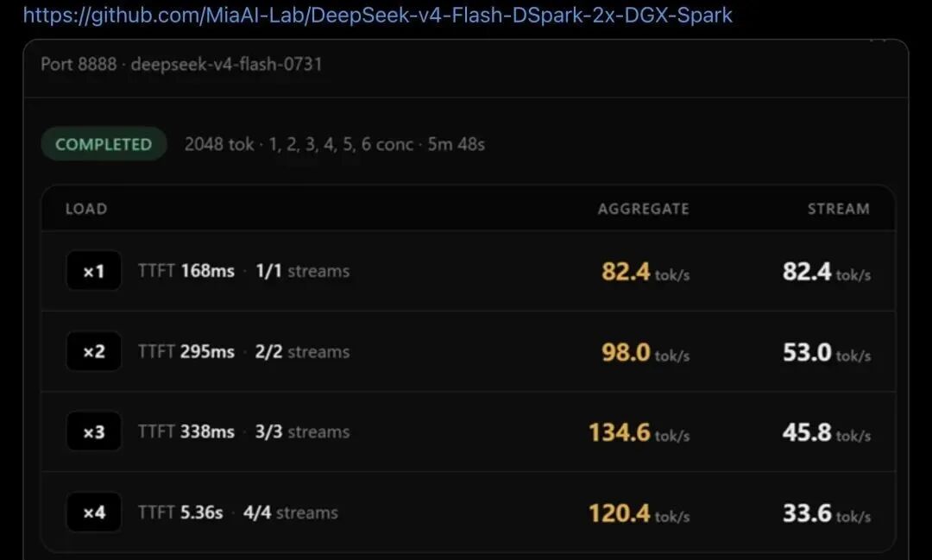The height and width of the screenshot is (560, 932).
Task: Click the TTFT 168ms label
Action: pos(186,271)
